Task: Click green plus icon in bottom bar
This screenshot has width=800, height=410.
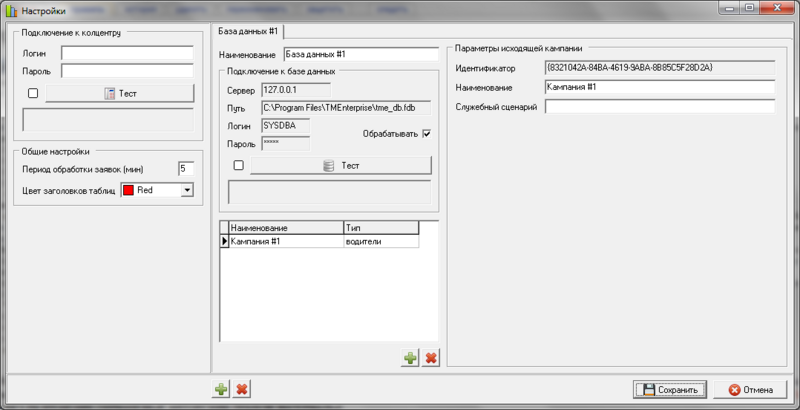Action: click(x=220, y=389)
